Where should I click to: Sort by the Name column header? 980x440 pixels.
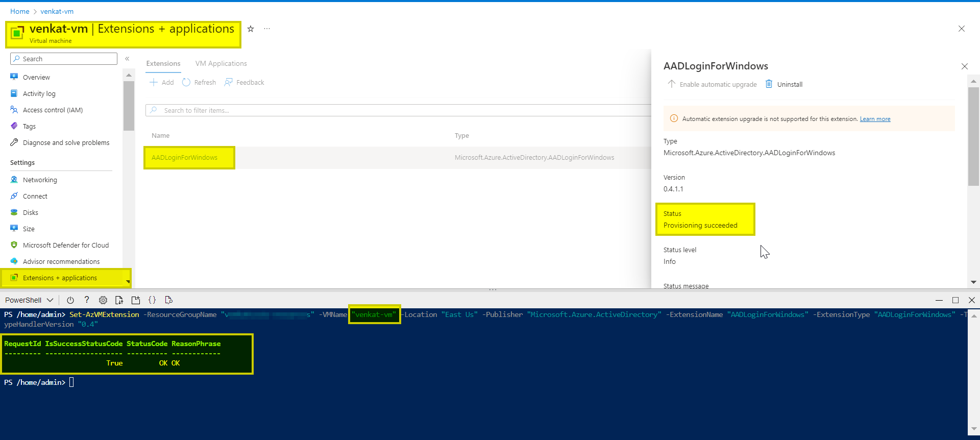point(160,135)
